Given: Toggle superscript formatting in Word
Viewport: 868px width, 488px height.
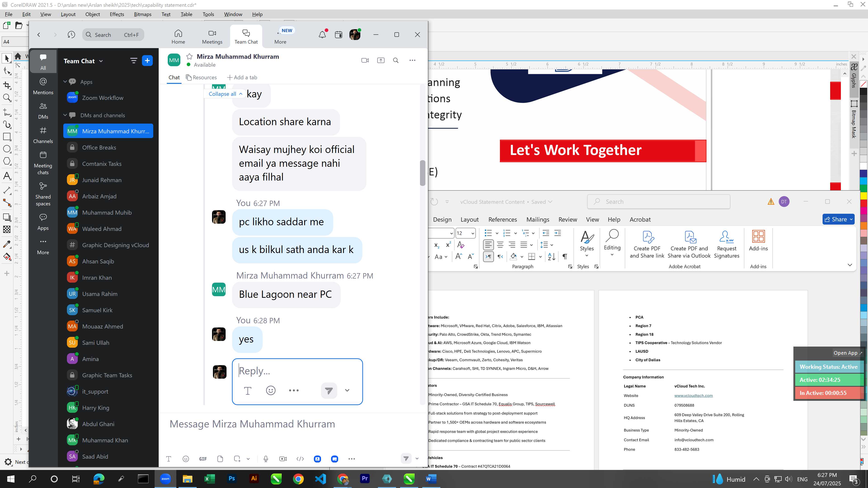Looking at the screenshot, I should [x=448, y=245].
